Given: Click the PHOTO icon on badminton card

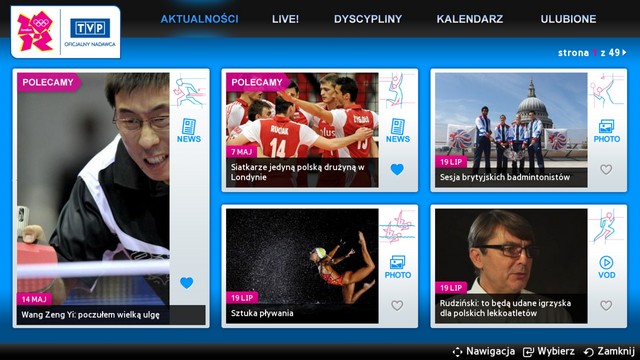Looking at the screenshot, I should tap(607, 131).
